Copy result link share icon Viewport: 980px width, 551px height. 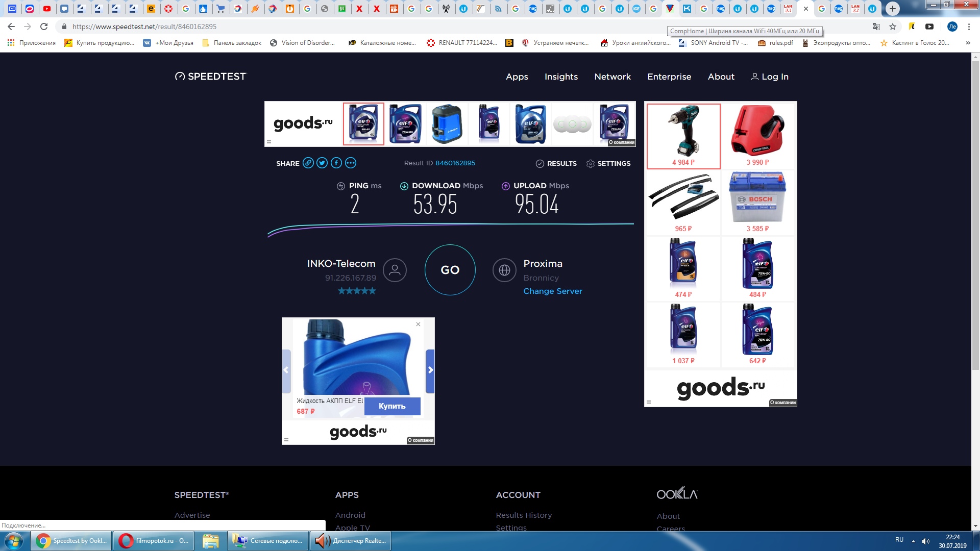coord(308,163)
